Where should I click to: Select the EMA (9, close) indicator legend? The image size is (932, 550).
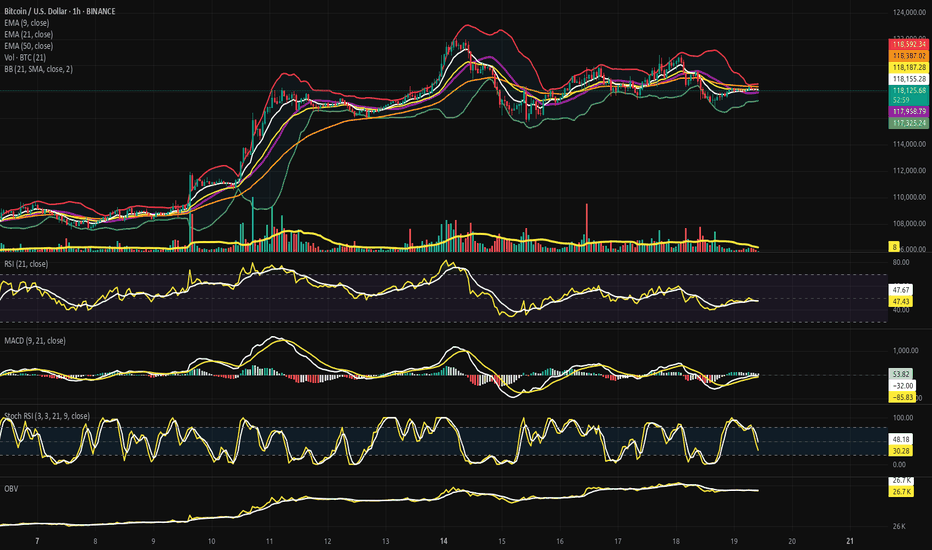pos(27,23)
